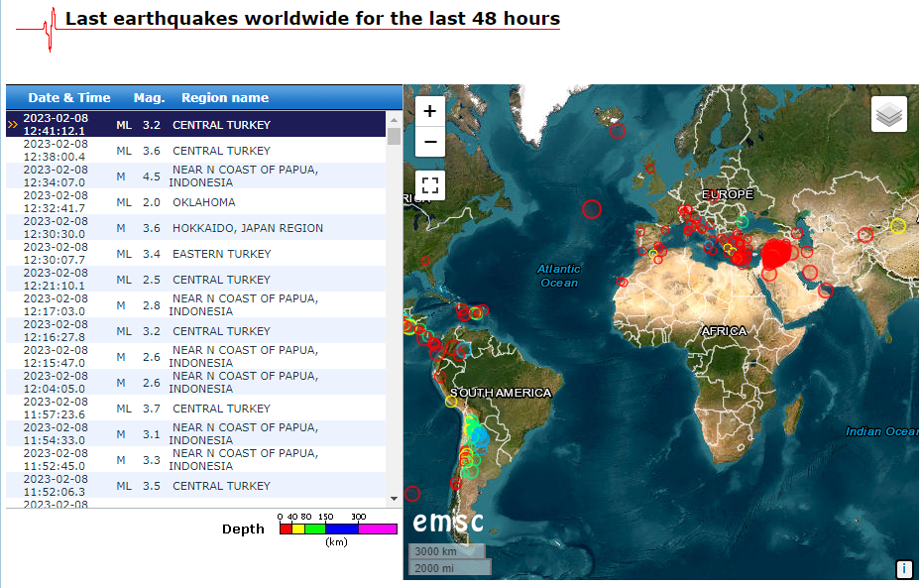
Task: Zoom out on the earthquake map
Action: (430, 142)
